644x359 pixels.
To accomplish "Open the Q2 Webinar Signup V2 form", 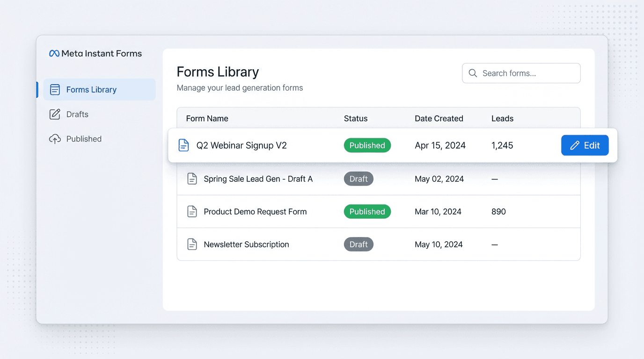I will pos(241,145).
